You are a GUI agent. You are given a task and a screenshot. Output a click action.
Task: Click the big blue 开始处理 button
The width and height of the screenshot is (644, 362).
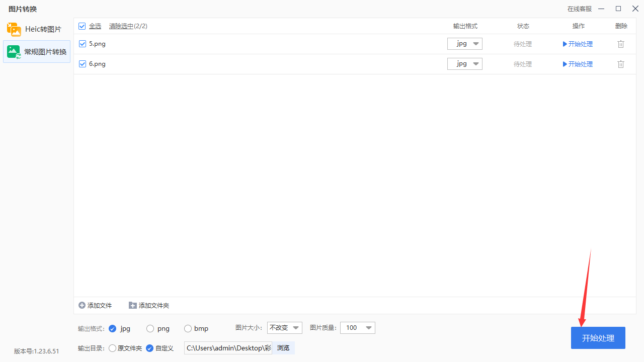pos(598,338)
